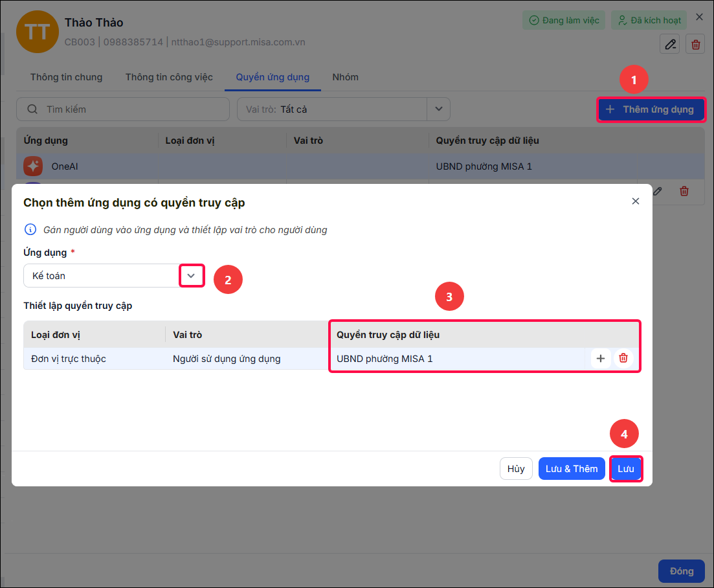Click the Đã kích hoạt status badge

point(649,21)
